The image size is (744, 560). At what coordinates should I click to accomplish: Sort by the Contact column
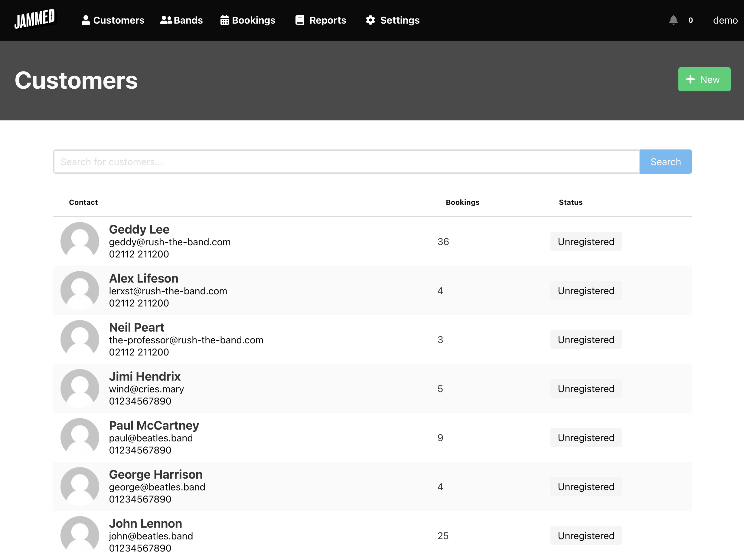tap(83, 202)
